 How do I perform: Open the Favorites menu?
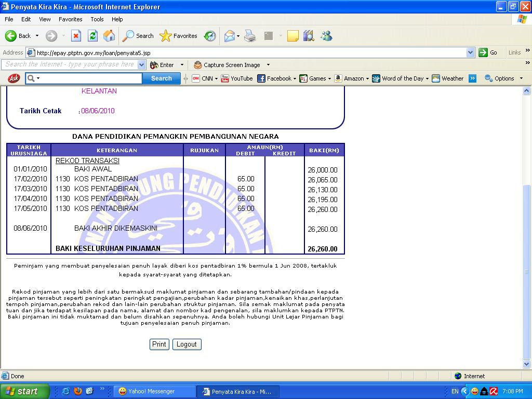70,19
